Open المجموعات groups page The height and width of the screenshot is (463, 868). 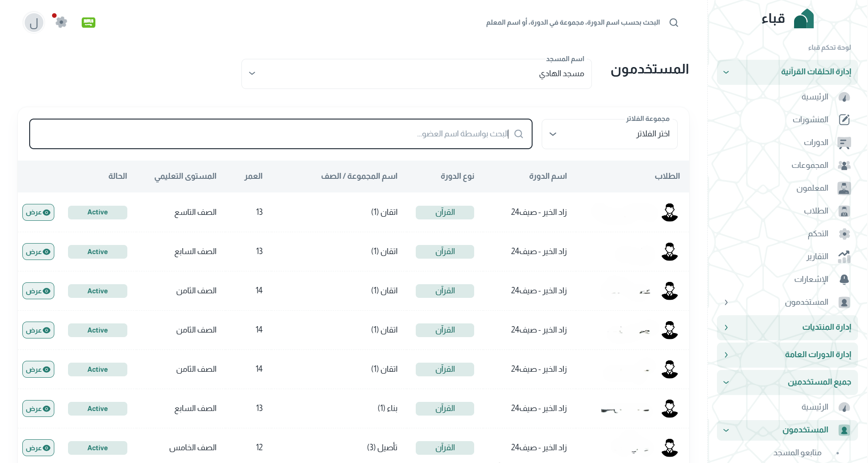(810, 165)
